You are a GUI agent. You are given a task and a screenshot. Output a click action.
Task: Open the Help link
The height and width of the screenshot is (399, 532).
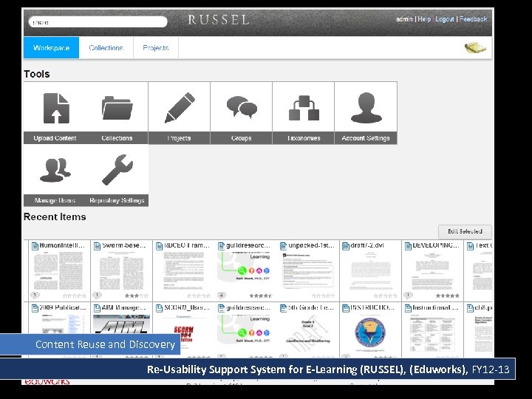point(424,19)
